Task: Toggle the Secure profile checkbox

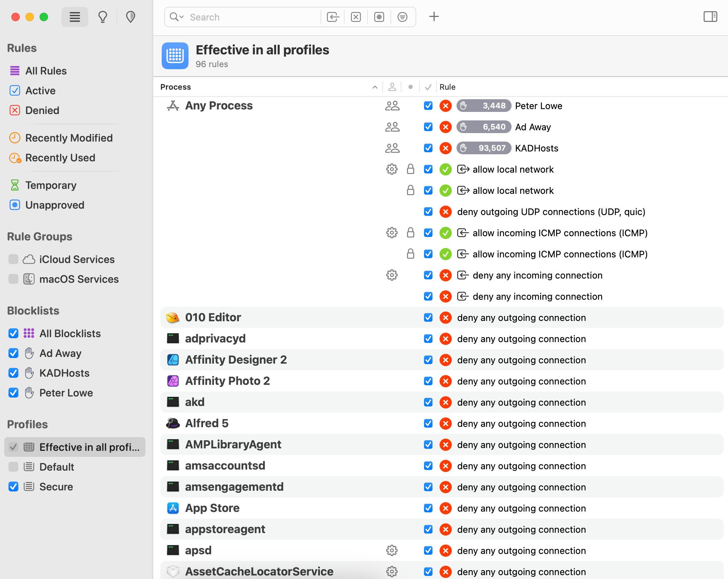Action: tap(13, 487)
